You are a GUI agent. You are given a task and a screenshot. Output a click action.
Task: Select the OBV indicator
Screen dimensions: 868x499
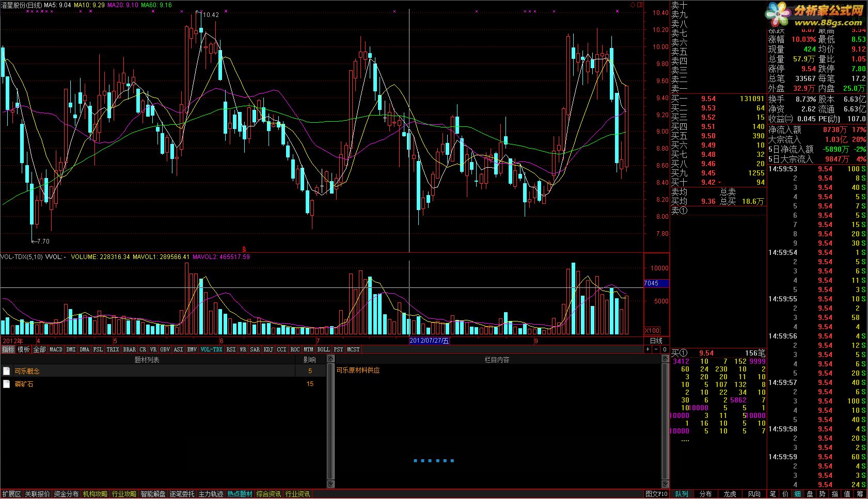[165, 349]
